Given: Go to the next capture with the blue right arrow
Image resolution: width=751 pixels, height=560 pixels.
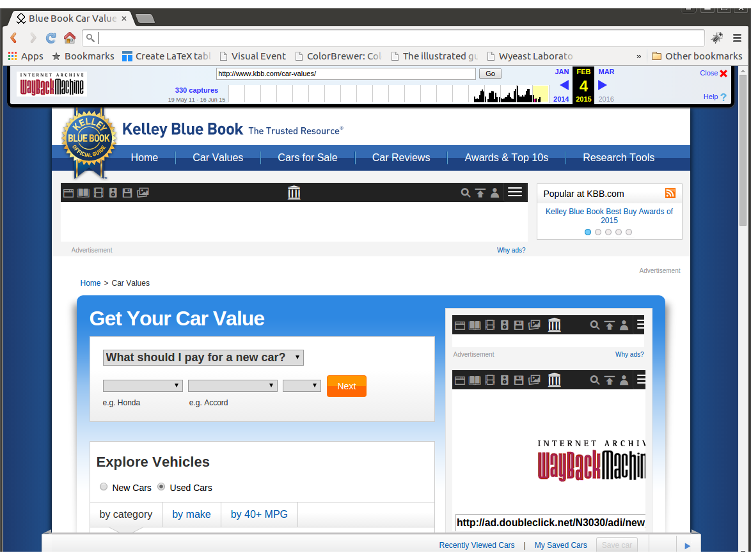Looking at the screenshot, I should (603, 86).
